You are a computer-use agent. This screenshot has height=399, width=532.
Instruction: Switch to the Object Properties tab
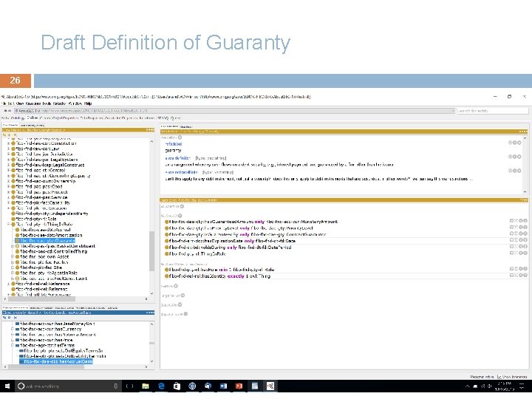pyautogui.click(x=66, y=118)
